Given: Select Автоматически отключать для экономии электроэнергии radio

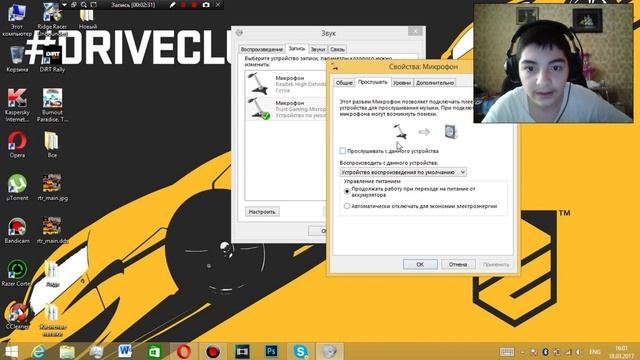Looking at the screenshot, I should tap(347, 206).
